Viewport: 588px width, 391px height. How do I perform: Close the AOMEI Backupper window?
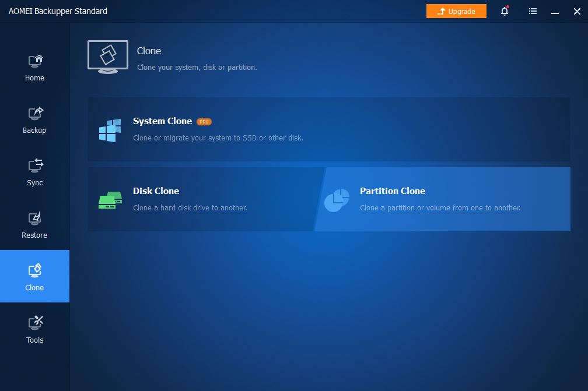[x=577, y=11]
